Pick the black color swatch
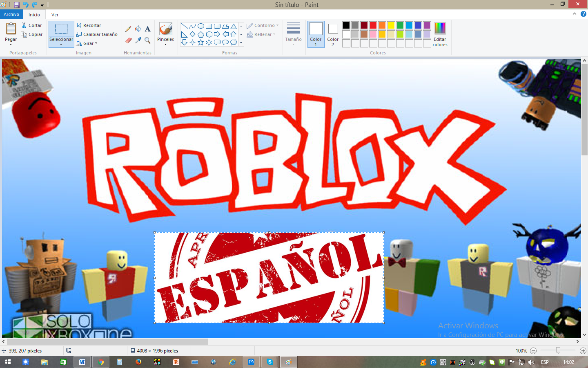 click(346, 25)
